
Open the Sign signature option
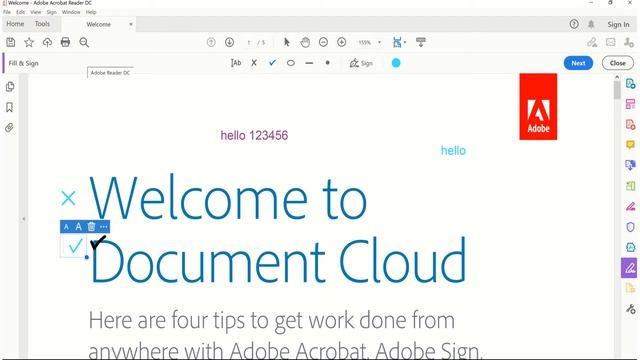pos(361,63)
